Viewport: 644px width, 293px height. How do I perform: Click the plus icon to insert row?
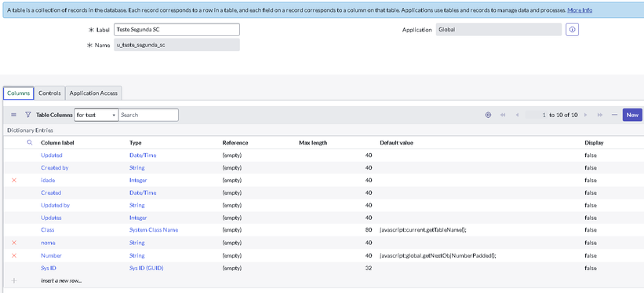coord(14,280)
